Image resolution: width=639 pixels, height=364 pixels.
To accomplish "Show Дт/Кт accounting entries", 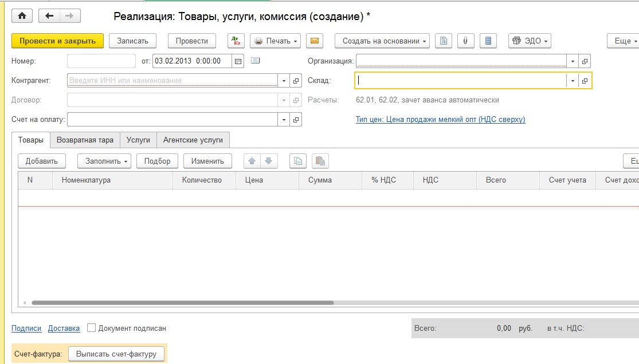I will (x=236, y=41).
